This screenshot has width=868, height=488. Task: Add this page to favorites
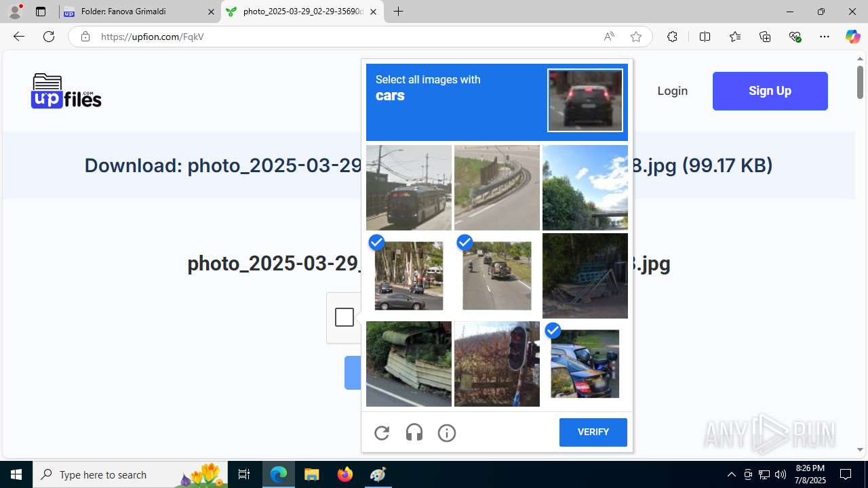click(636, 37)
